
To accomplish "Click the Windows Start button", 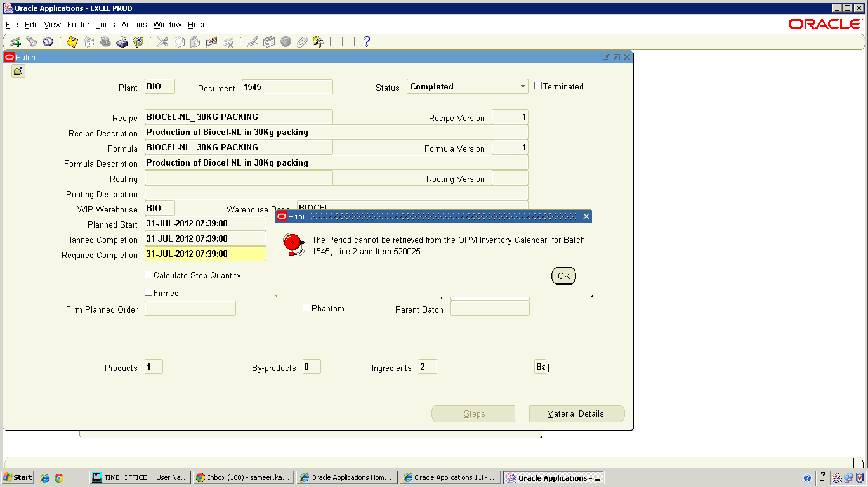I will tap(18, 477).
